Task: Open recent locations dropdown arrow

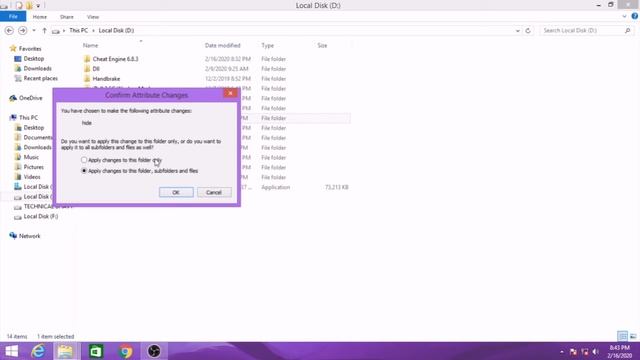Action: 34,31
